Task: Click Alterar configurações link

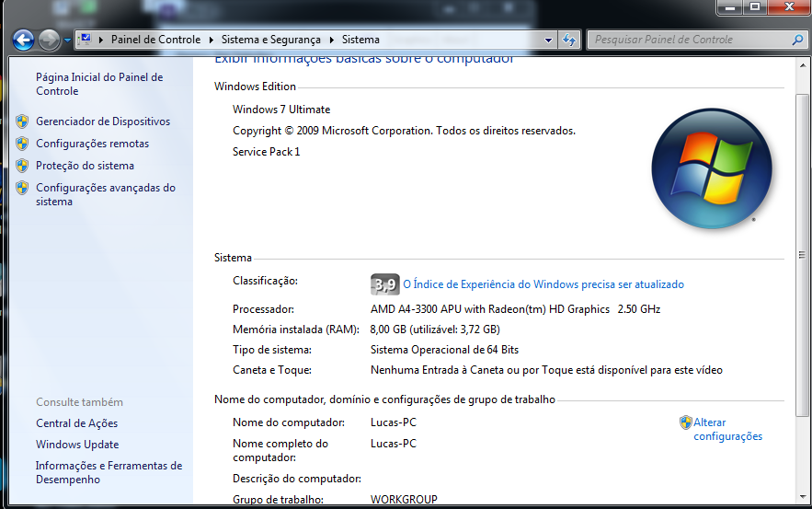Action: (x=727, y=429)
